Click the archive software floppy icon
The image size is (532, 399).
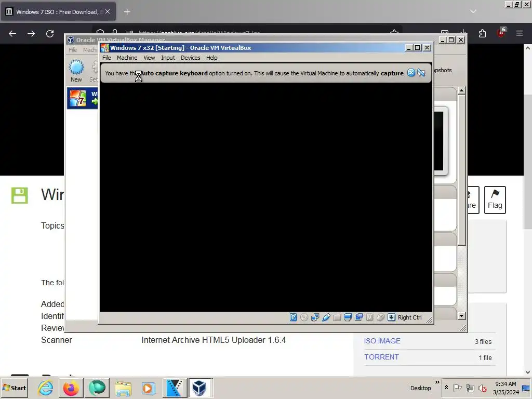point(20,195)
